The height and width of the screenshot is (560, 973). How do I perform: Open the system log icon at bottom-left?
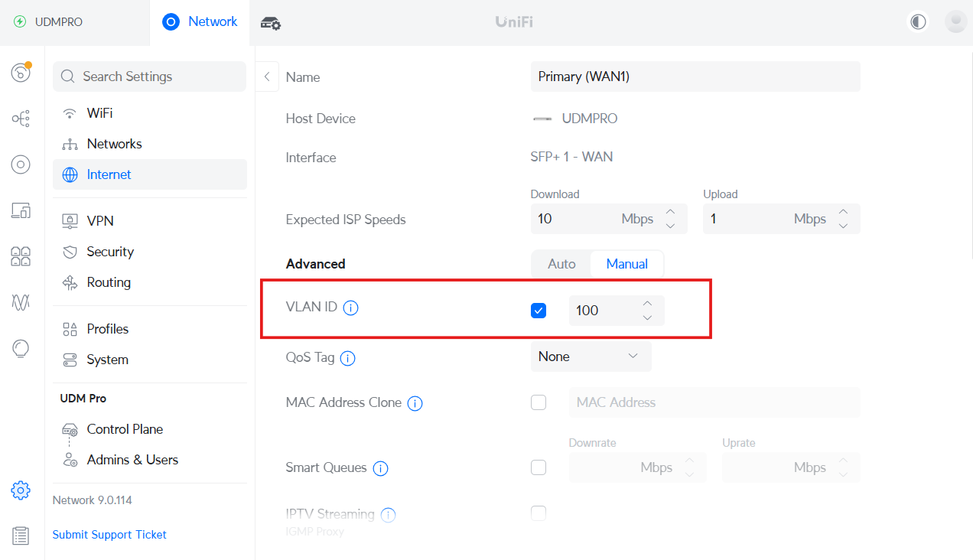(x=21, y=536)
